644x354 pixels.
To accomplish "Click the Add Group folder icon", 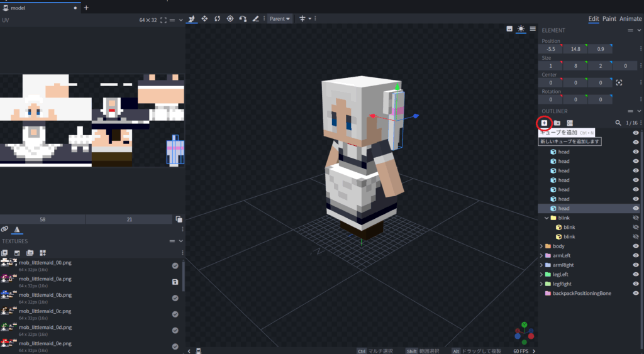I will click(x=557, y=123).
